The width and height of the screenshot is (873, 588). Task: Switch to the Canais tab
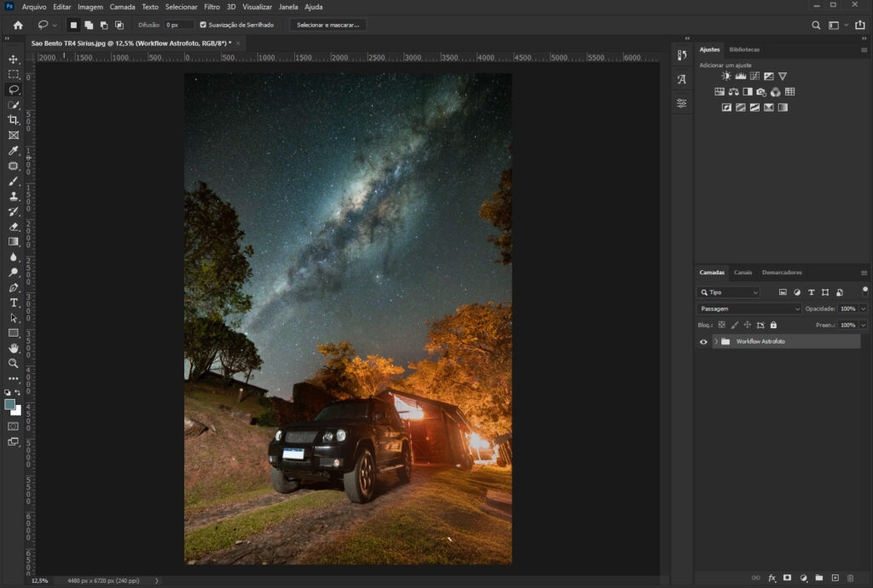pos(743,273)
